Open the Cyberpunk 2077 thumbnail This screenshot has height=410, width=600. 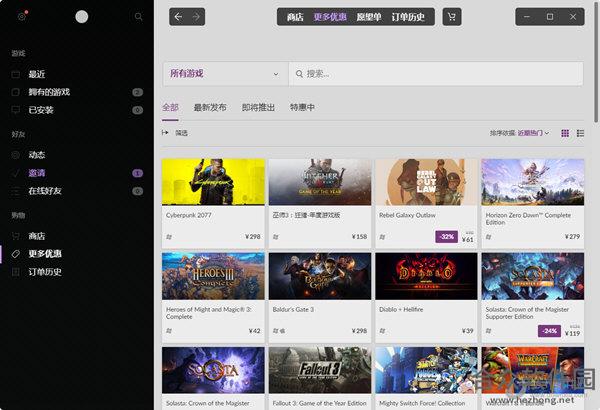pos(213,182)
